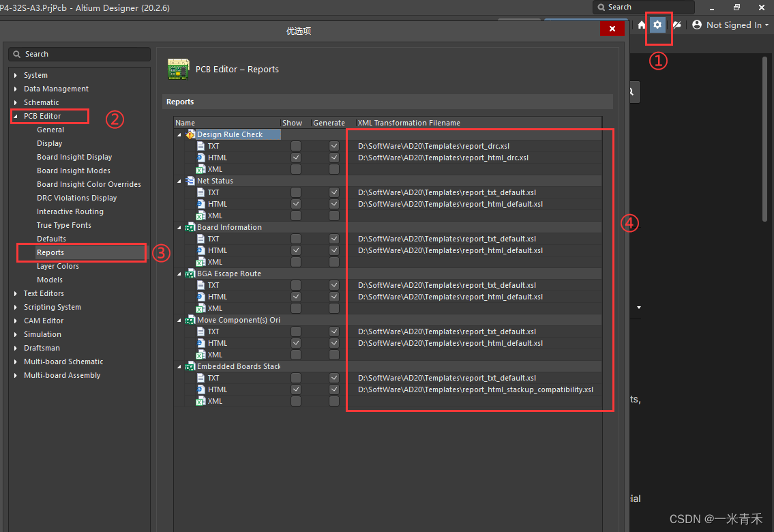
Task: Click the HTML file icon under Board Information
Action: pos(203,250)
